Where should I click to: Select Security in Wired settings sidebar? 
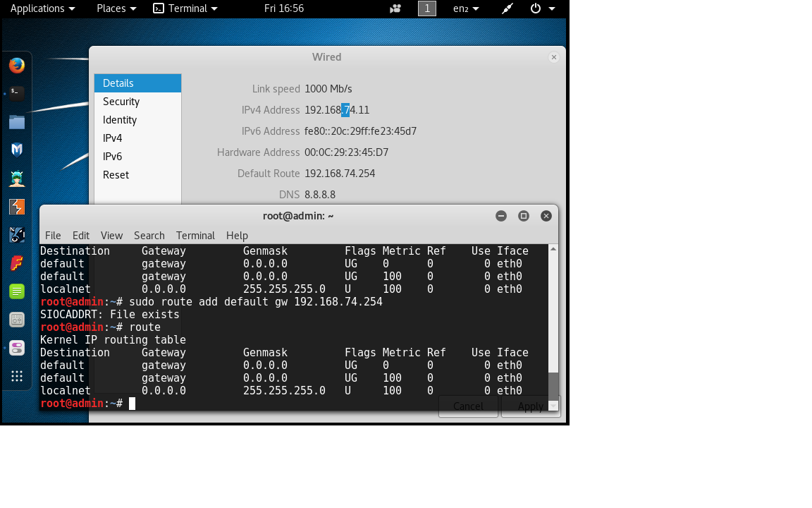click(x=121, y=102)
